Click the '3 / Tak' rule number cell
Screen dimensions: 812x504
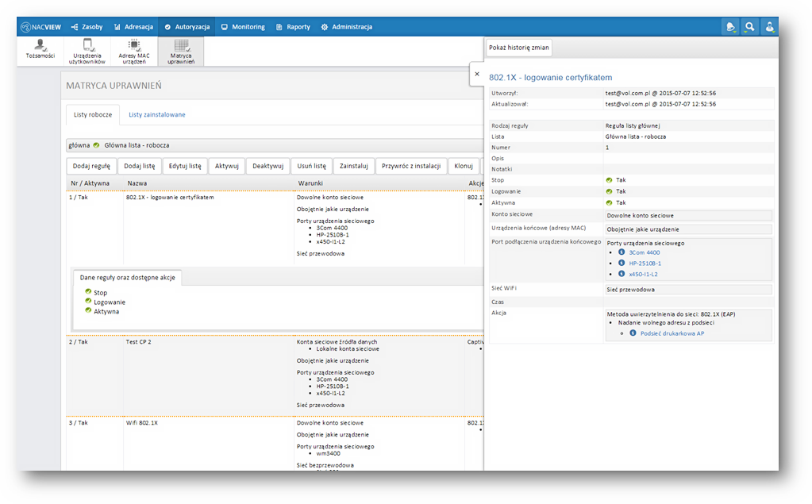point(79,423)
